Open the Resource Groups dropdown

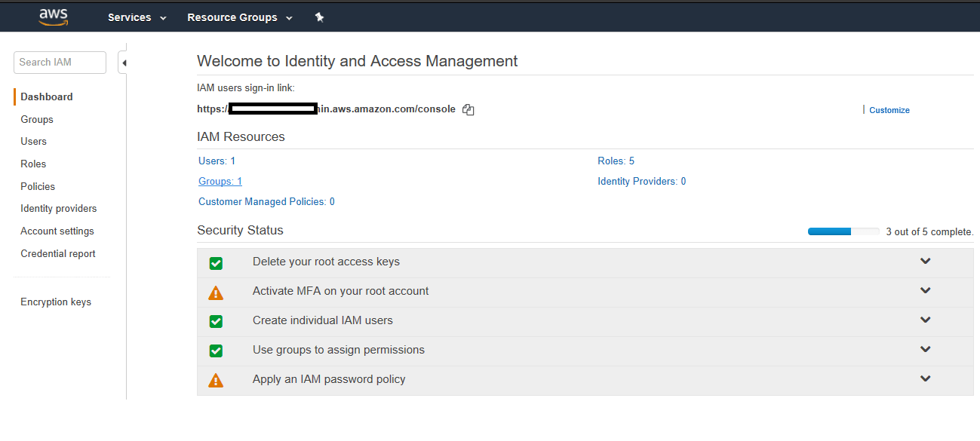click(x=240, y=17)
